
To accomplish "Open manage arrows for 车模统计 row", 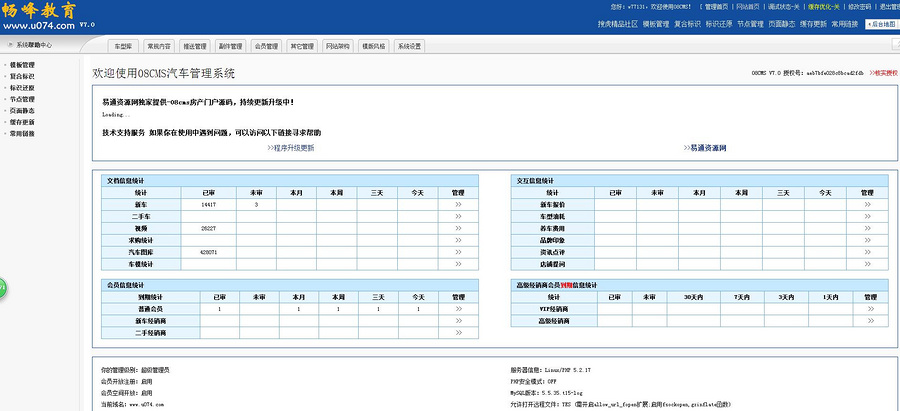I will 458,264.
